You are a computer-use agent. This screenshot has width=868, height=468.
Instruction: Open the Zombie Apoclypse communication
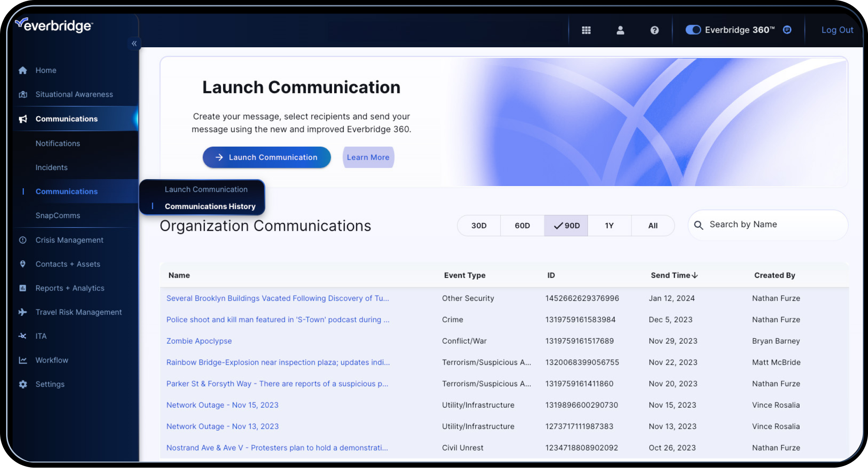tap(199, 341)
